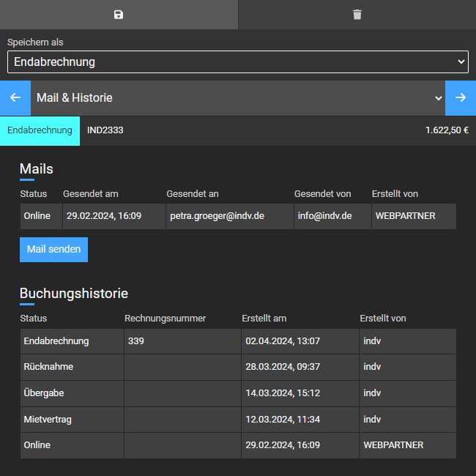Select Online status cell in Mails table
This screenshot has height=476, width=476.
41,216
